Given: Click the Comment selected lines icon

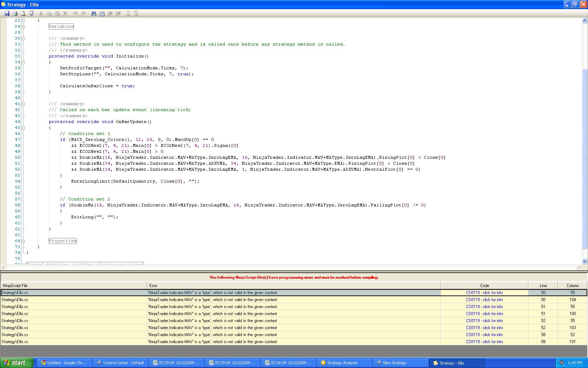Looking at the screenshot, I should click(x=128, y=13).
